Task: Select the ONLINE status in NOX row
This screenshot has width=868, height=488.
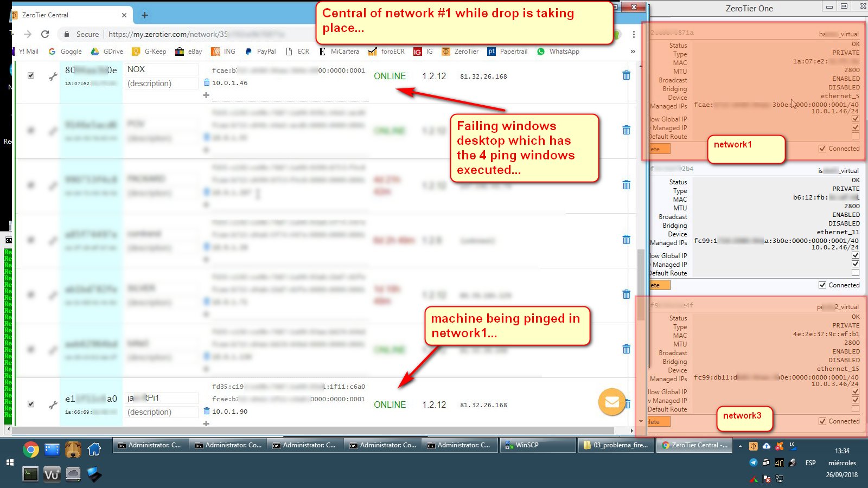Action: tap(390, 76)
